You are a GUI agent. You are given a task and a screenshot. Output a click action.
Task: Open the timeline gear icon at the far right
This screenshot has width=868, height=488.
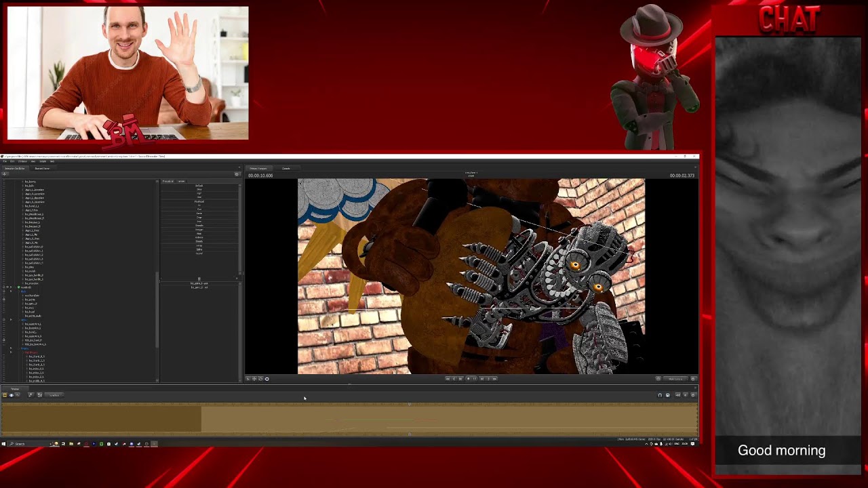point(693,395)
